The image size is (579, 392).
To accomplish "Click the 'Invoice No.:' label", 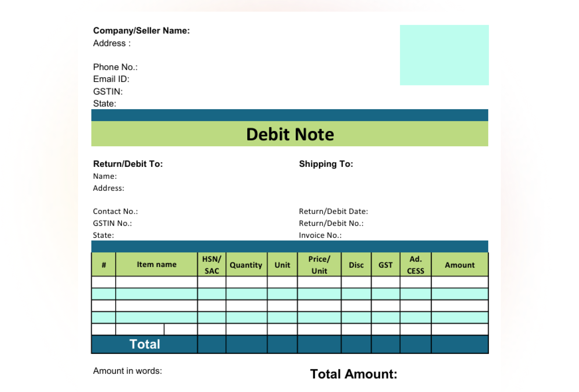I will click(320, 235).
